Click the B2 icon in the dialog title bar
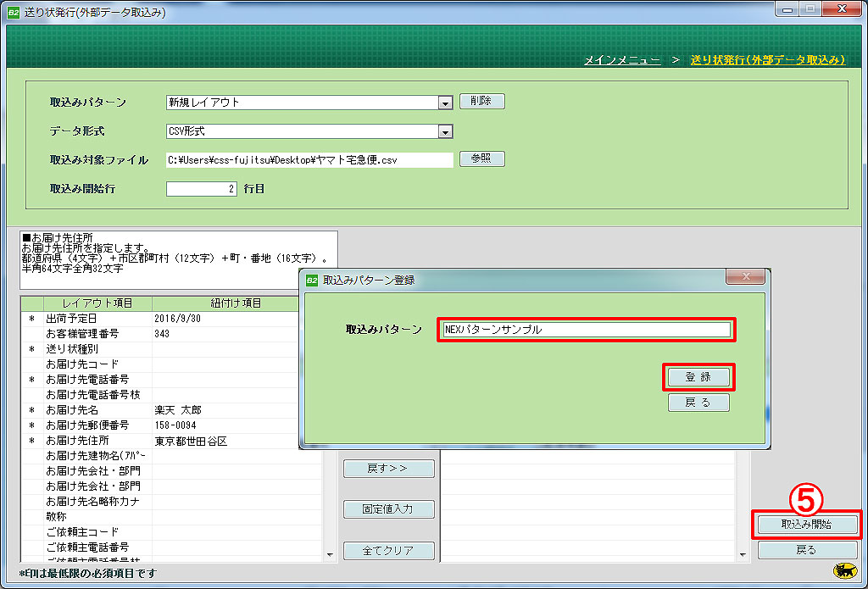This screenshot has width=868, height=589. click(x=312, y=280)
